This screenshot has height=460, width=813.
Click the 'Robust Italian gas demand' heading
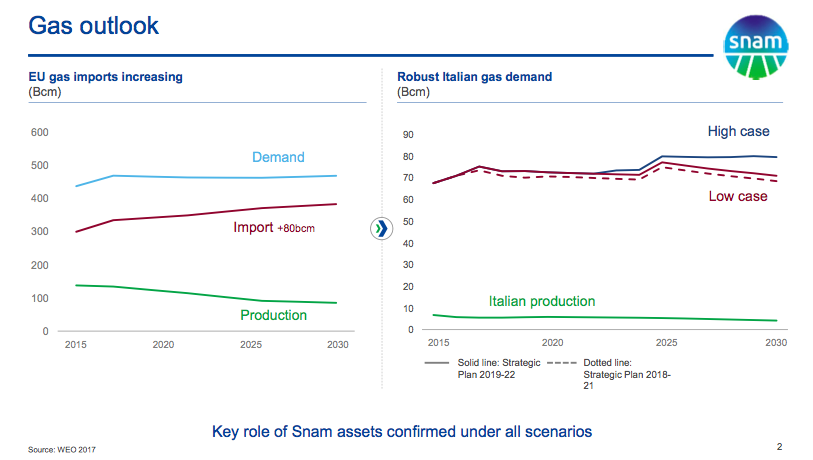[x=474, y=77]
